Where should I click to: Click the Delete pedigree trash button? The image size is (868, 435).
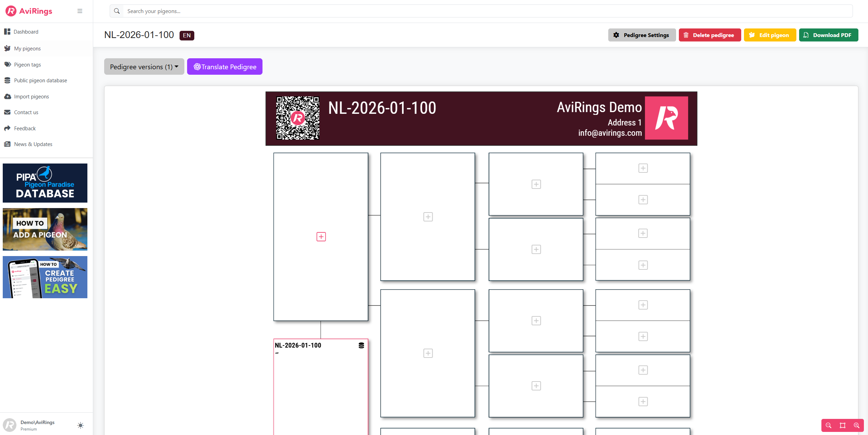pos(709,35)
